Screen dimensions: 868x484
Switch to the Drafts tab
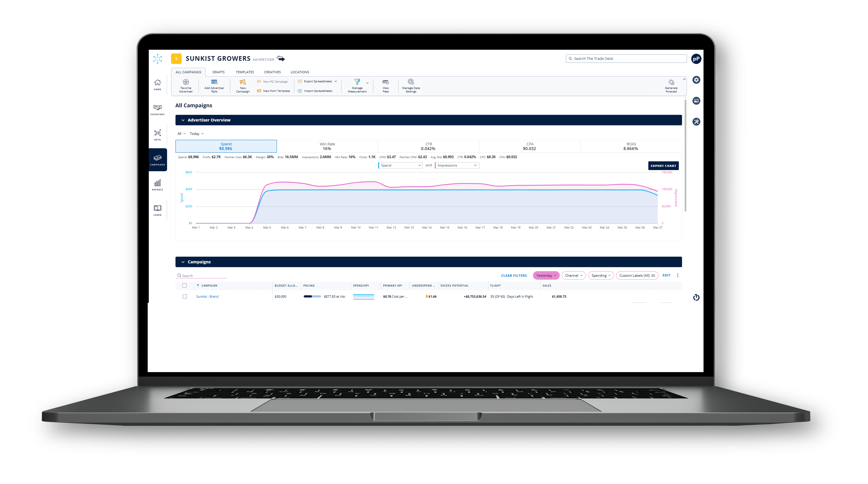218,72
